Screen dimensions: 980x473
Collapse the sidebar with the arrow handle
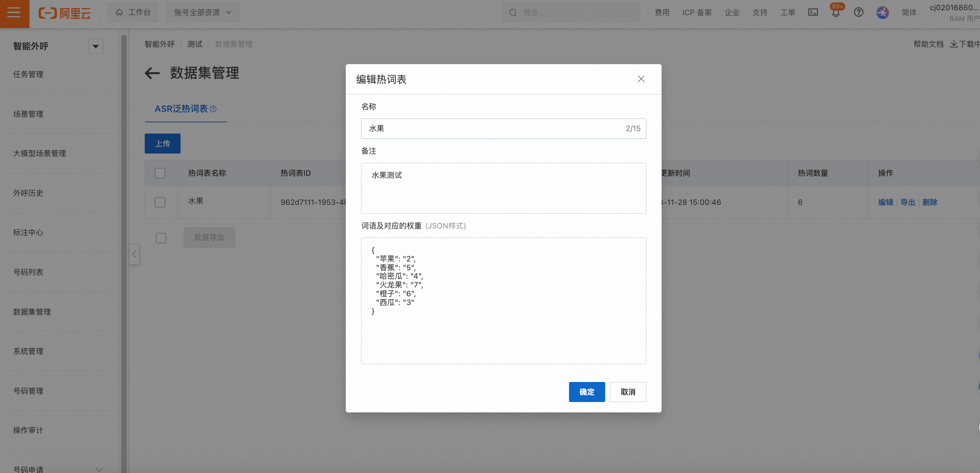(x=134, y=254)
